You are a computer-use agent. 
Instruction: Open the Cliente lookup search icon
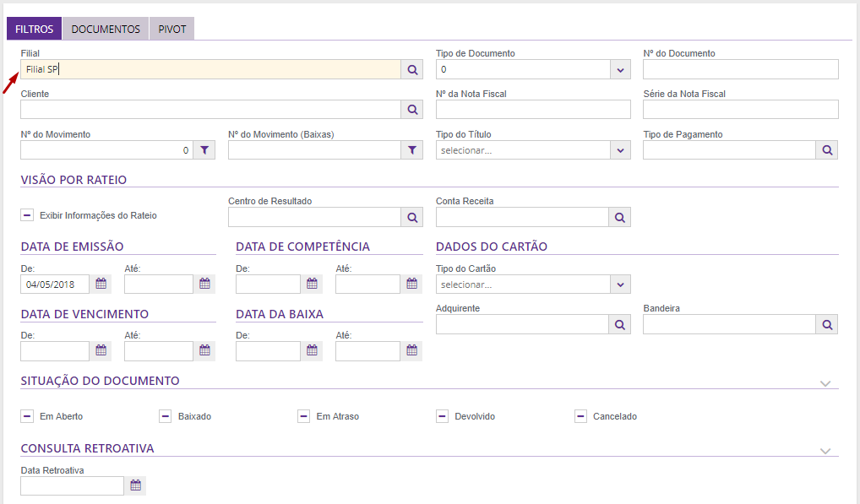[412, 110]
